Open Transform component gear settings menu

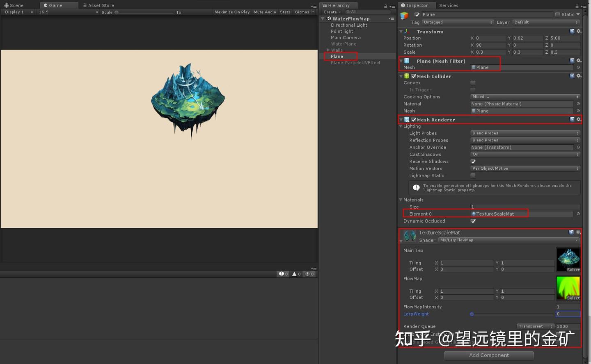[x=579, y=31]
